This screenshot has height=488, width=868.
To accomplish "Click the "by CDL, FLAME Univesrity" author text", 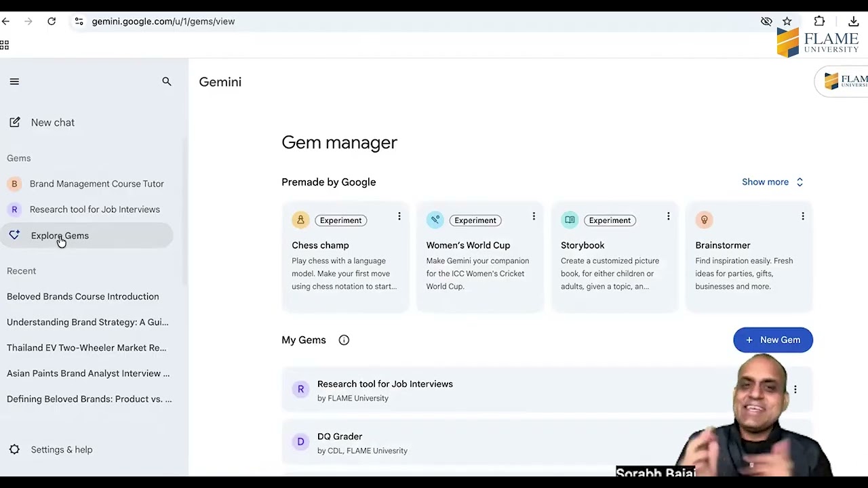I will point(362,451).
